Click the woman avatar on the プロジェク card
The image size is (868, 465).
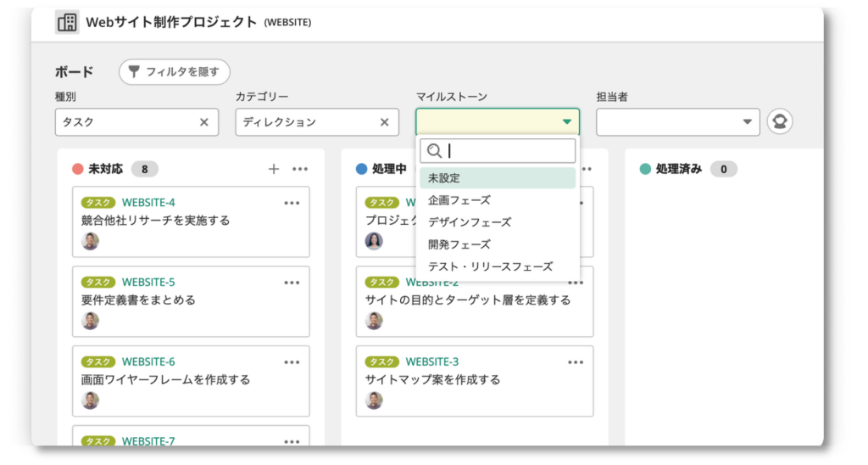pos(374,241)
